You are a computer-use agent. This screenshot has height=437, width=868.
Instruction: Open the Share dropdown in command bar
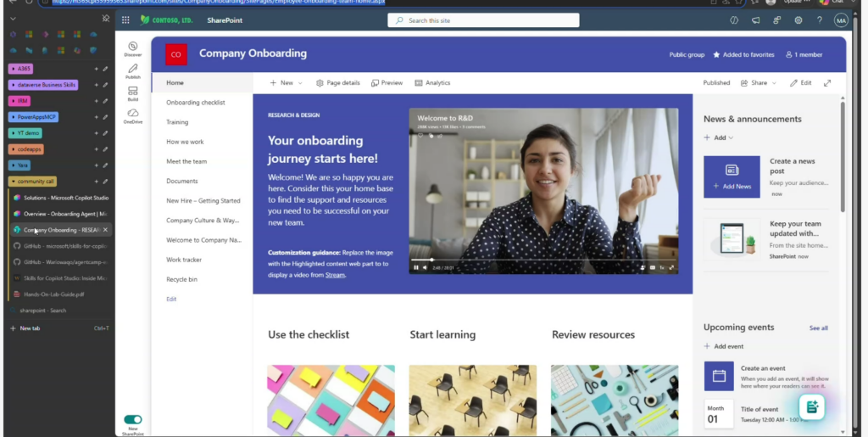759,83
